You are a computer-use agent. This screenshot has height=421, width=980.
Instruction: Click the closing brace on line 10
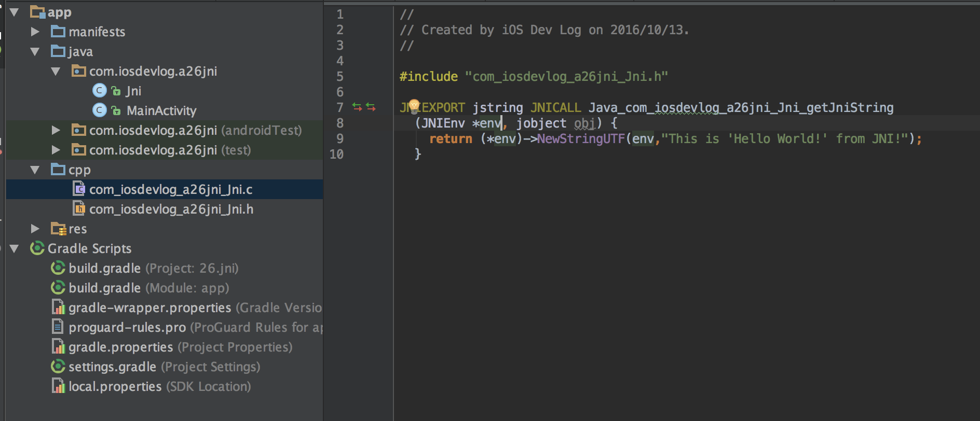click(417, 154)
